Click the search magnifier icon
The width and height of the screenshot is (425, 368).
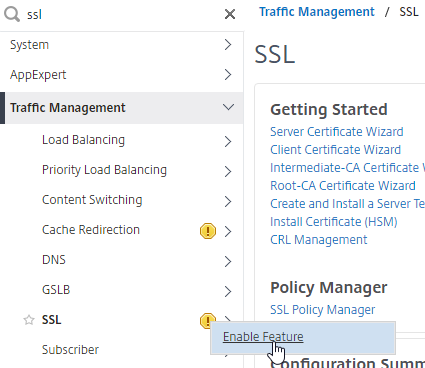(12, 15)
